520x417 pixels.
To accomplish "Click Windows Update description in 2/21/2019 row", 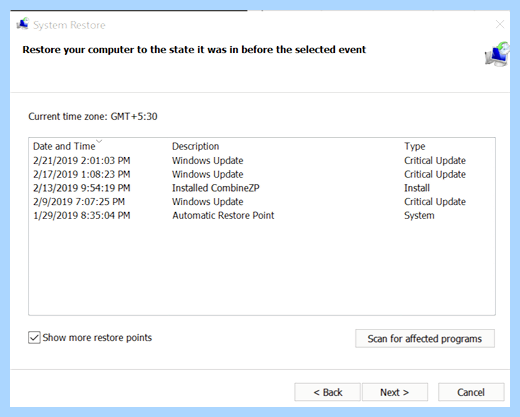I will [x=208, y=160].
